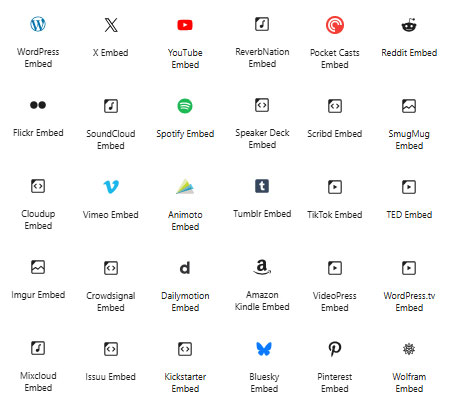
Task: Pick the Mixcloud Embed music icon
Action: pos(38,348)
